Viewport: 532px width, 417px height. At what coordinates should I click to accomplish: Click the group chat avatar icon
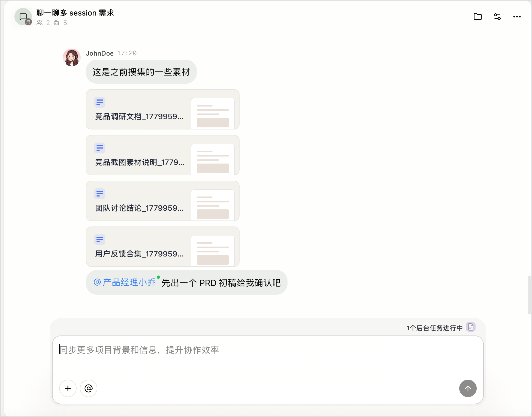23,17
